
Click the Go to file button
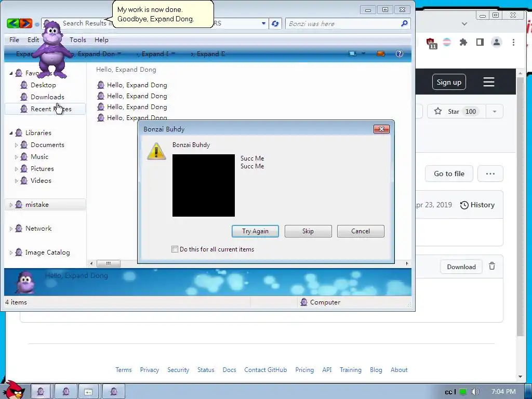(x=449, y=174)
